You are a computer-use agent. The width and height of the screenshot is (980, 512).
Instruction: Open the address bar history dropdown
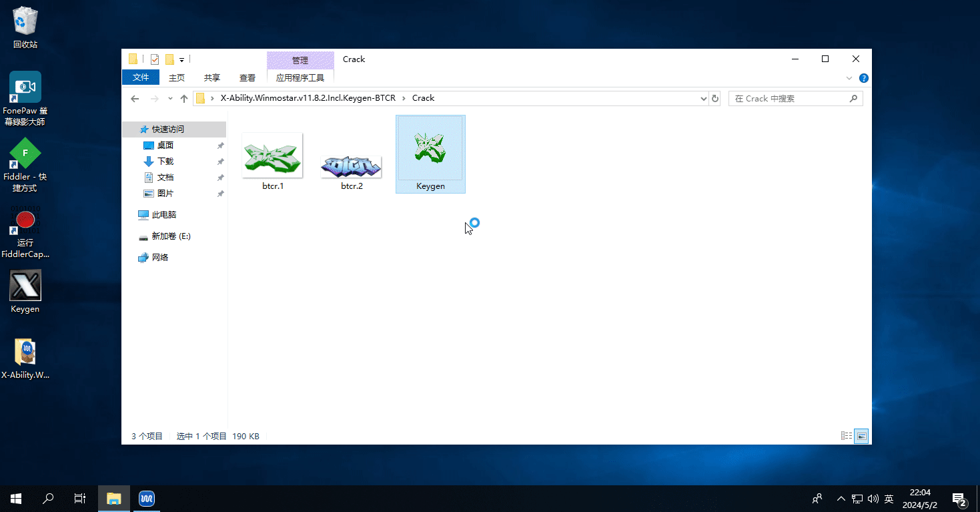pyautogui.click(x=703, y=99)
